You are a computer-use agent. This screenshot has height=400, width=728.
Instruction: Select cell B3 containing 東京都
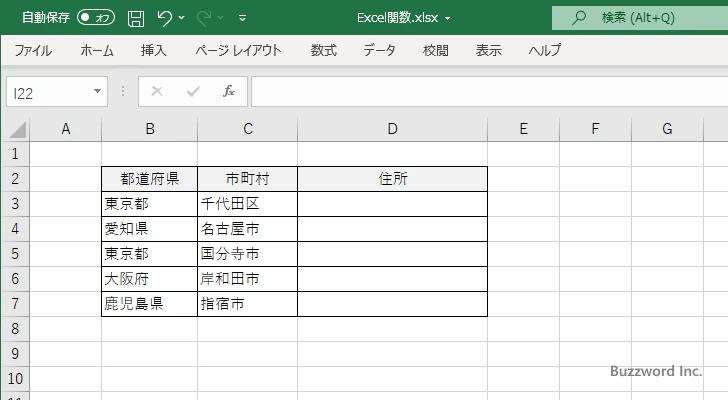(150, 204)
